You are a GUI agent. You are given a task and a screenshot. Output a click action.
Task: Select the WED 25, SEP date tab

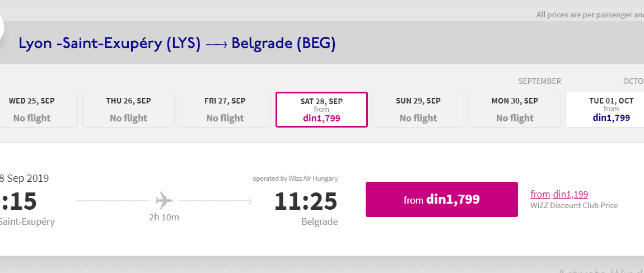pyautogui.click(x=38, y=110)
